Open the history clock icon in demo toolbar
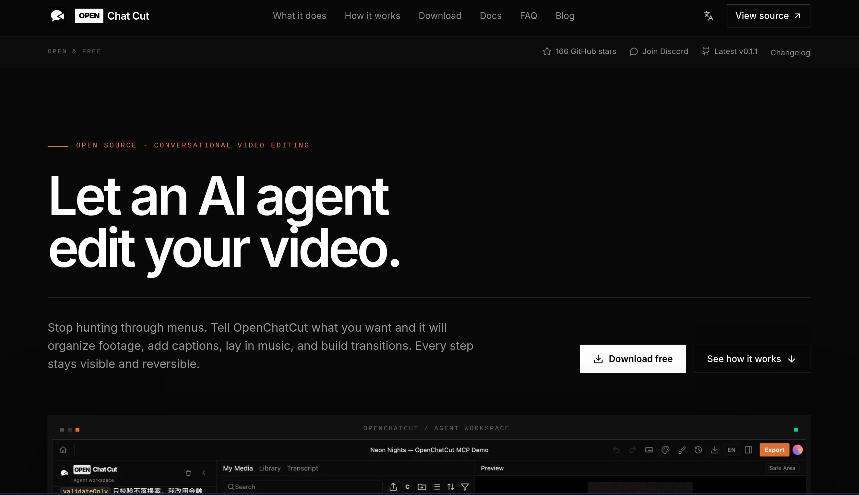Image resolution: width=859 pixels, height=495 pixels. pyautogui.click(x=698, y=450)
